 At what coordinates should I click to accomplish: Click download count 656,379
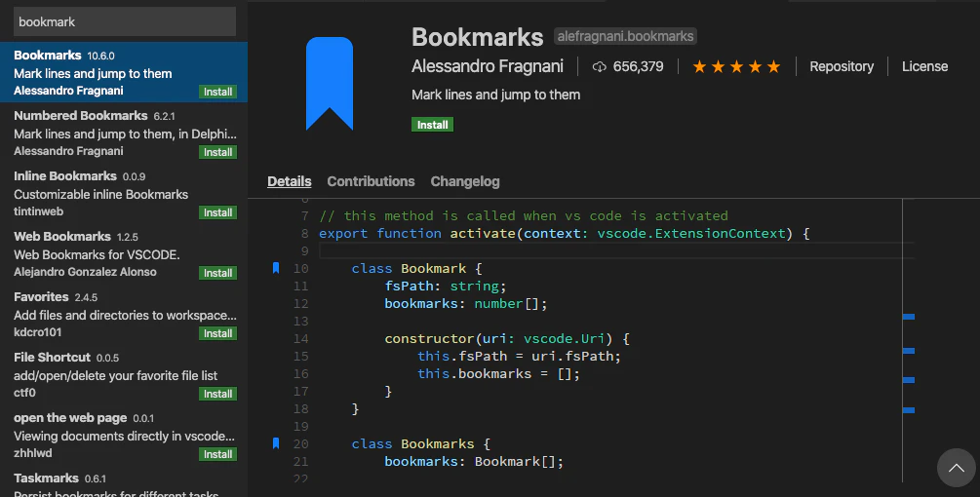coord(638,67)
